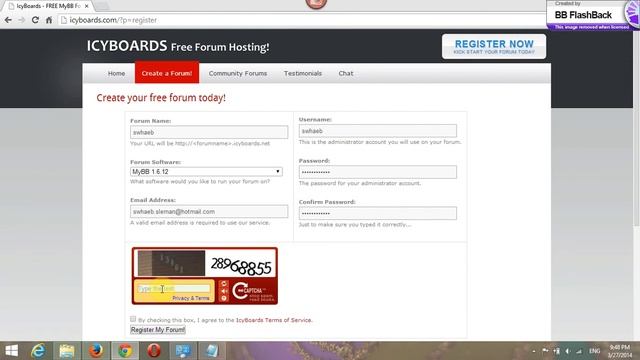Open the Testimonials tab

click(303, 73)
